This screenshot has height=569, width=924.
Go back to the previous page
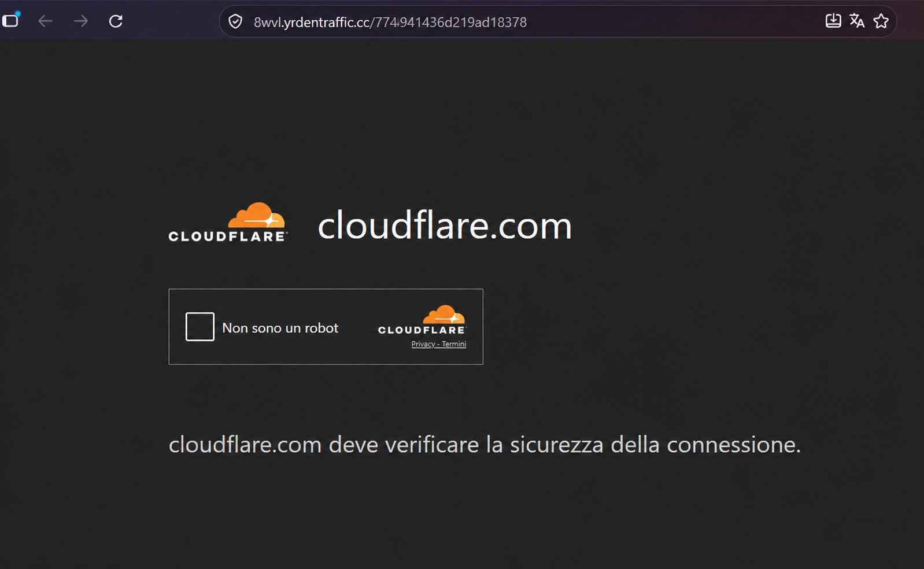tap(45, 21)
